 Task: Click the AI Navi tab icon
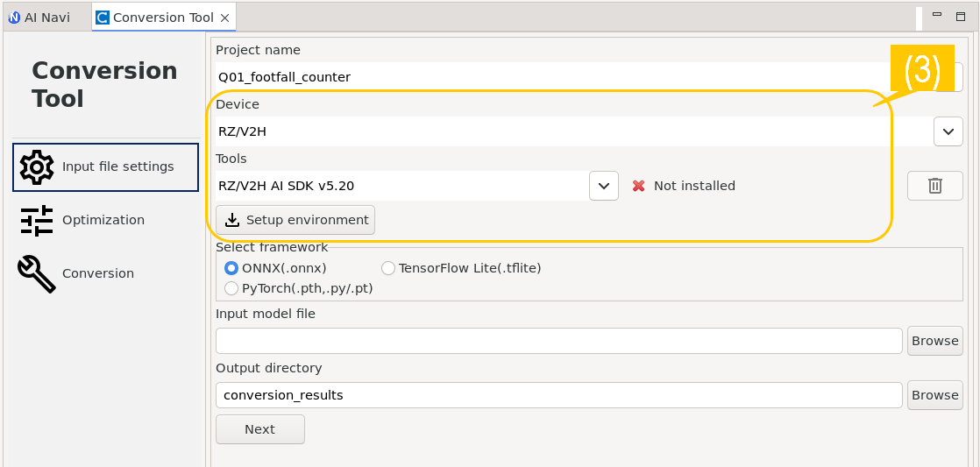[14, 18]
